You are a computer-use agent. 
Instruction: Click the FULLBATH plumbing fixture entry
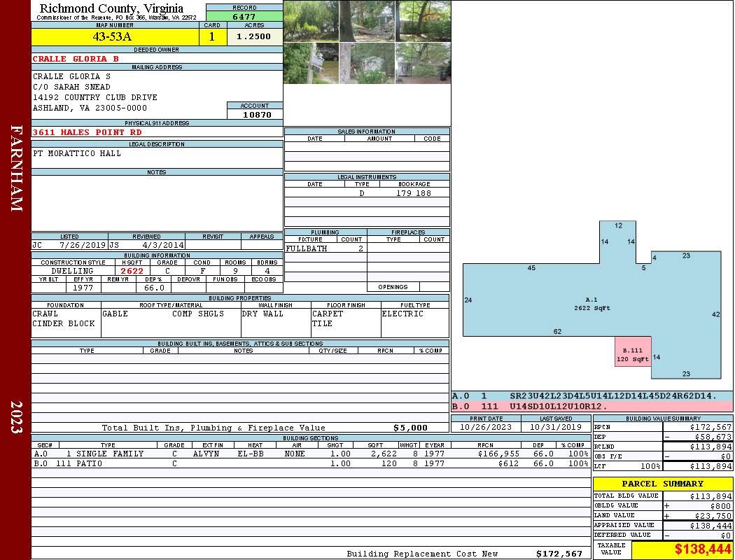(307, 248)
